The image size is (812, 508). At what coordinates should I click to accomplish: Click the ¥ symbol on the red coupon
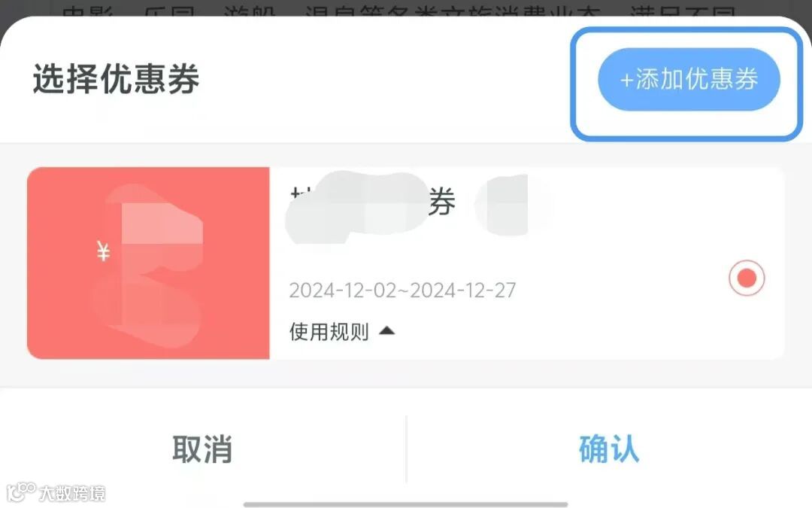103,252
